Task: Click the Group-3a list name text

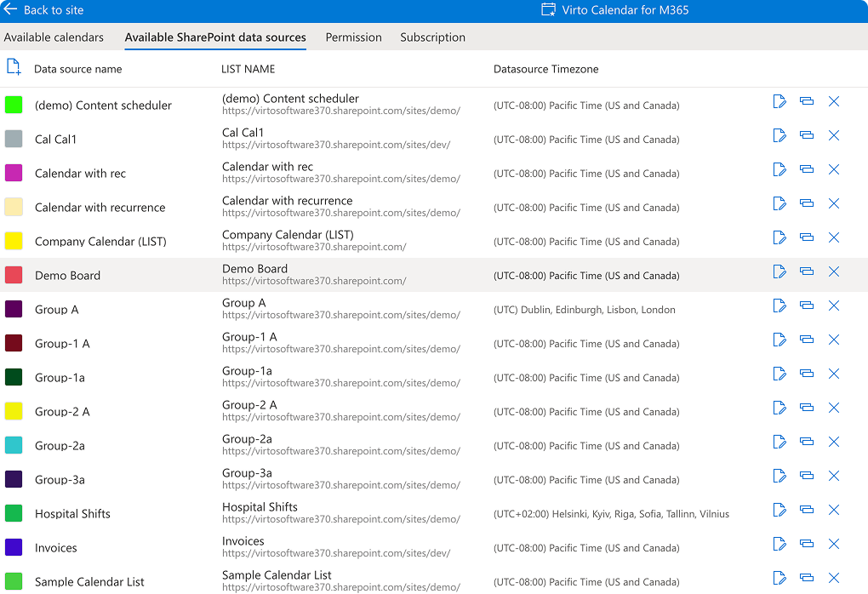Action: pyautogui.click(x=247, y=473)
